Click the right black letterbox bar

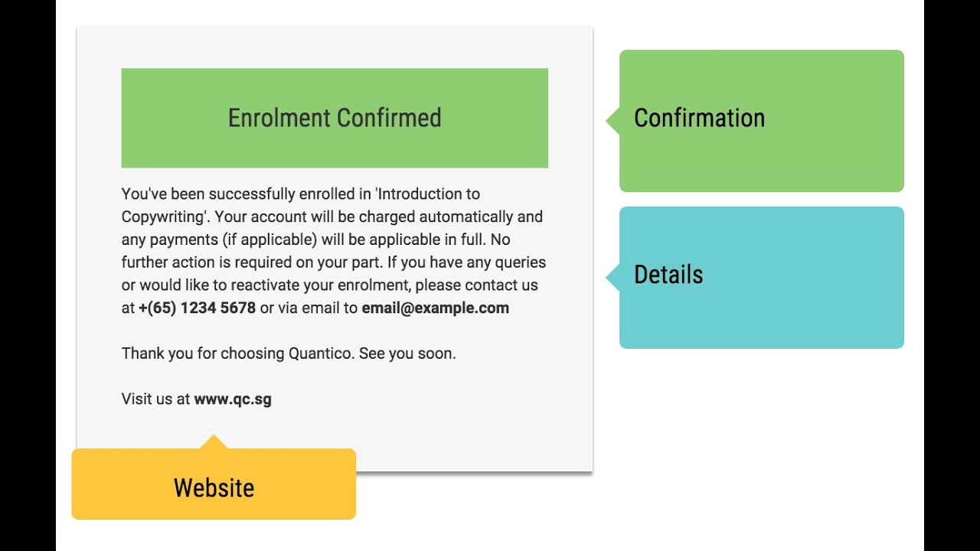(x=952, y=275)
